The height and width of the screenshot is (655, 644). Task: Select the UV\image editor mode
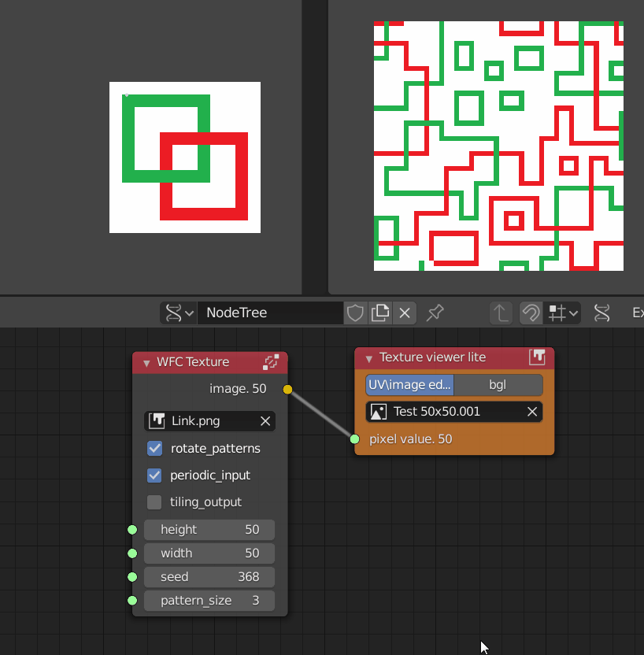pyautogui.click(x=409, y=385)
